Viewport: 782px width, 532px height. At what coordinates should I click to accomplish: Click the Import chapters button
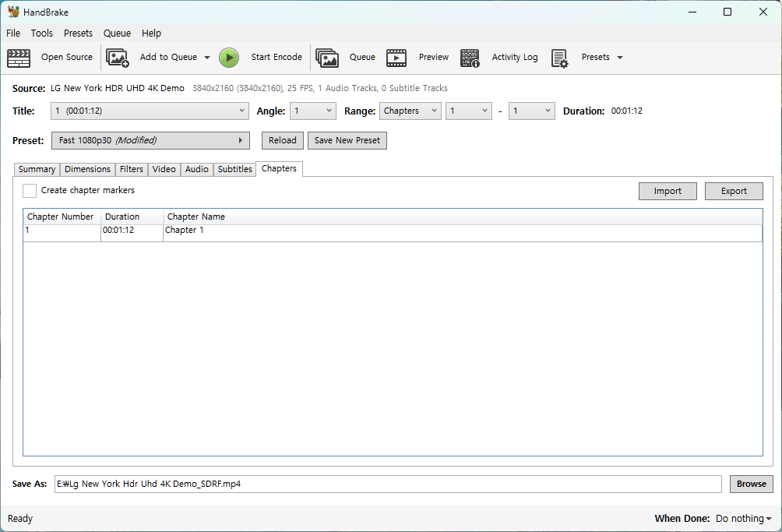668,191
